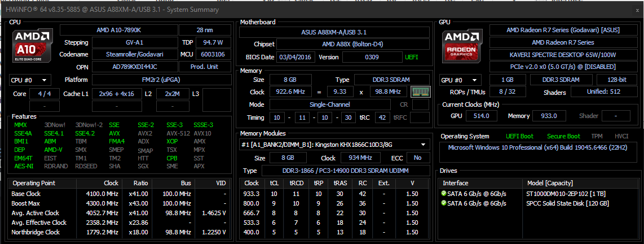Click the OPN value AD789KXDI44JC
The width and height of the screenshot is (644, 244).
135,67
